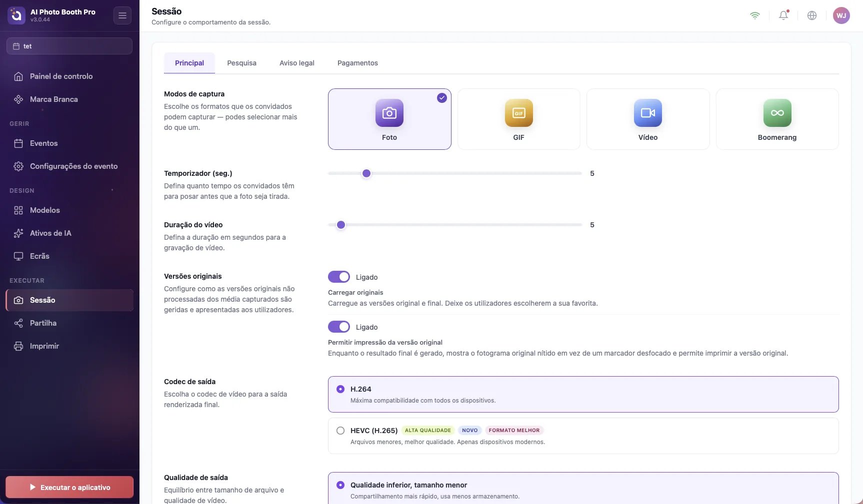Open the WJ user avatar menu
863x504 pixels.
tap(841, 15)
